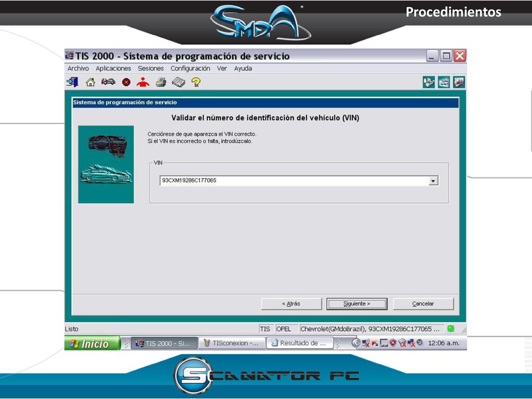Click the green connection status indicator

(x=450, y=328)
